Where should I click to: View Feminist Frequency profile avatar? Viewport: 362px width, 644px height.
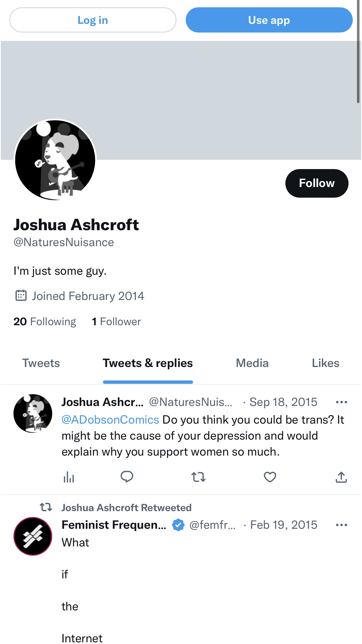coord(33,536)
